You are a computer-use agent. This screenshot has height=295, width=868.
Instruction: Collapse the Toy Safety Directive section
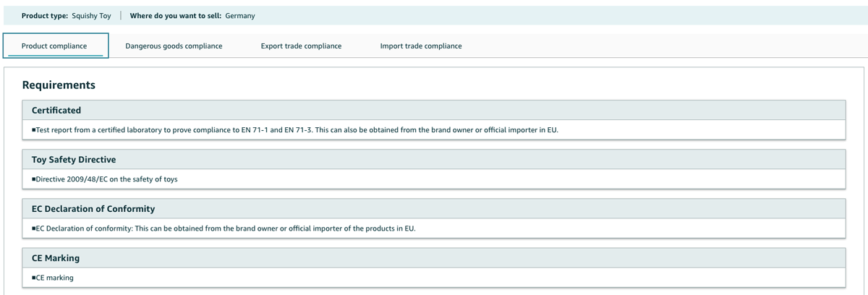point(74,160)
